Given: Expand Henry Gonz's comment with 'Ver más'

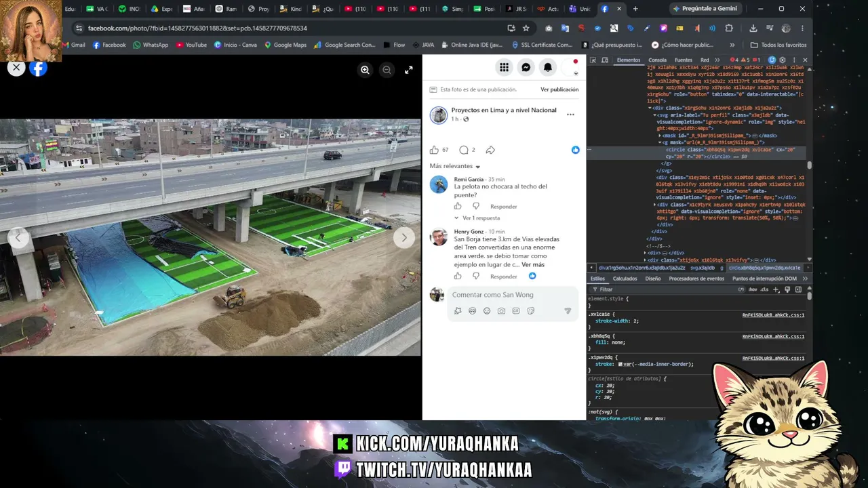Looking at the screenshot, I should (x=533, y=265).
